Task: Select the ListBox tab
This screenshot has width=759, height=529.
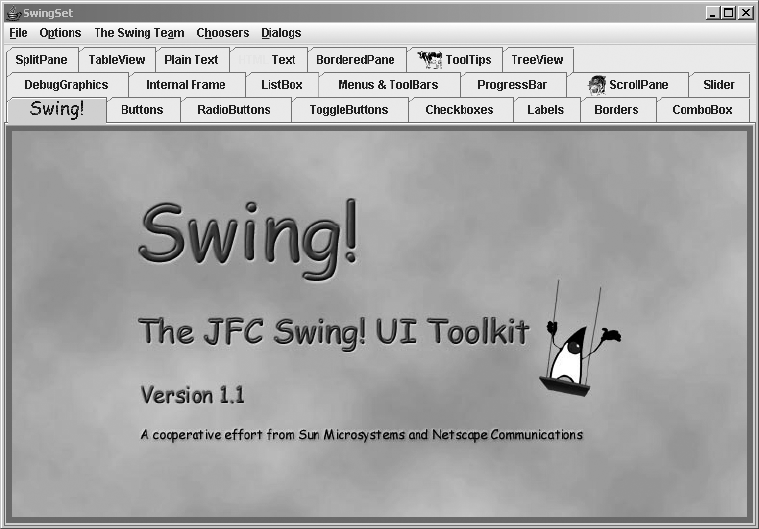Action: 282,85
